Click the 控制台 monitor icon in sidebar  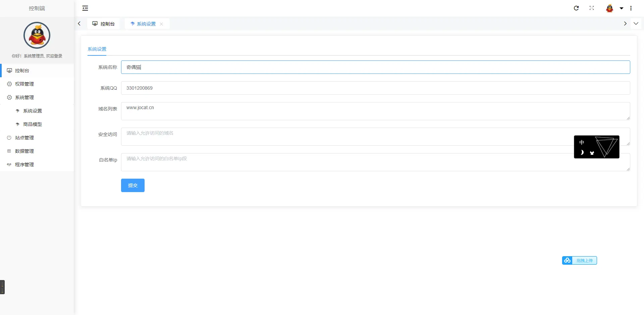coord(9,71)
